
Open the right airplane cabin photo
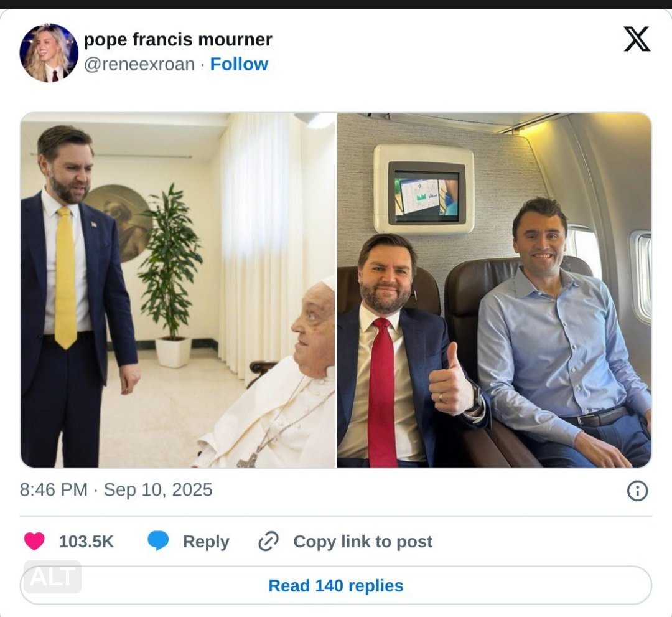click(x=494, y=290)
